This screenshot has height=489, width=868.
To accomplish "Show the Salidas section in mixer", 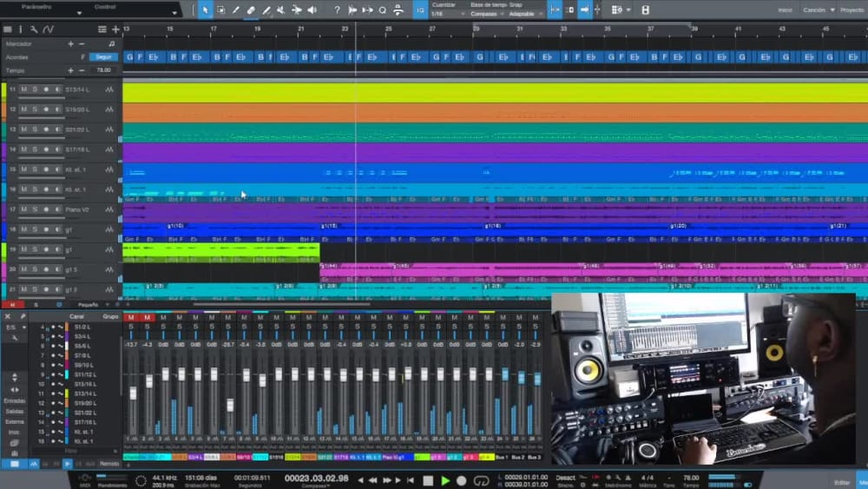I will (15, 412).
